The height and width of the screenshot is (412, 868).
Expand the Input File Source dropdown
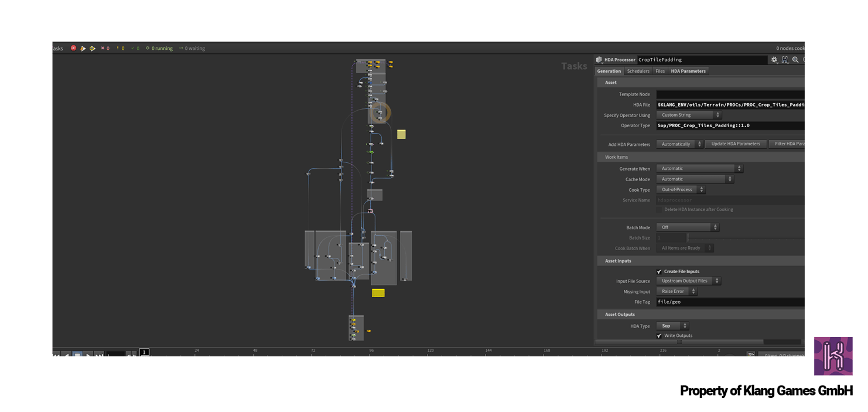(688, 281)
